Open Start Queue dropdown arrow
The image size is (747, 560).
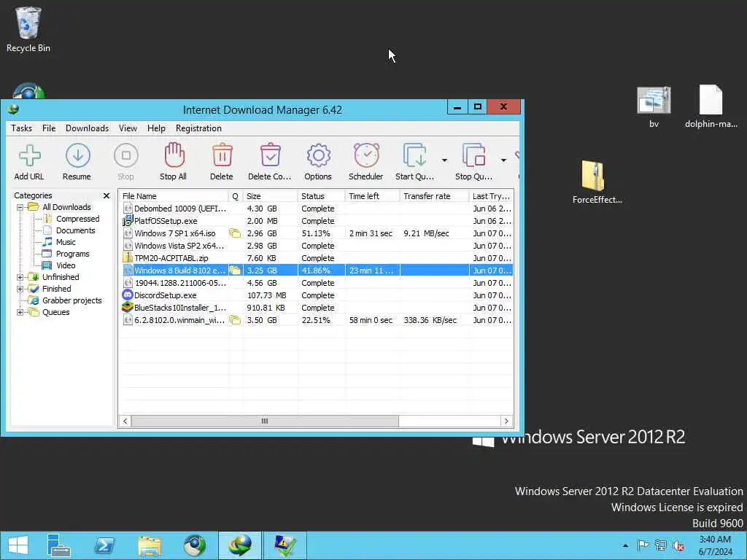click(x=444, y=160)
